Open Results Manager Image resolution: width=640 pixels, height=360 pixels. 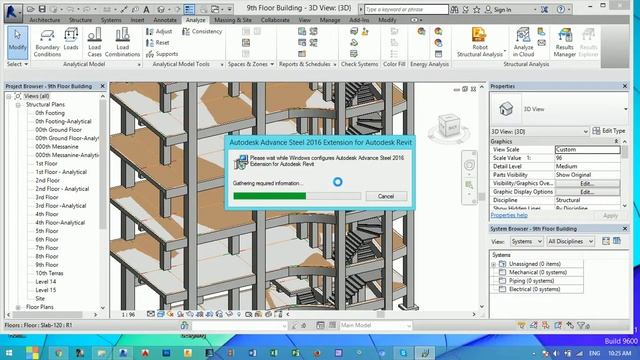(x=564, y=43)
